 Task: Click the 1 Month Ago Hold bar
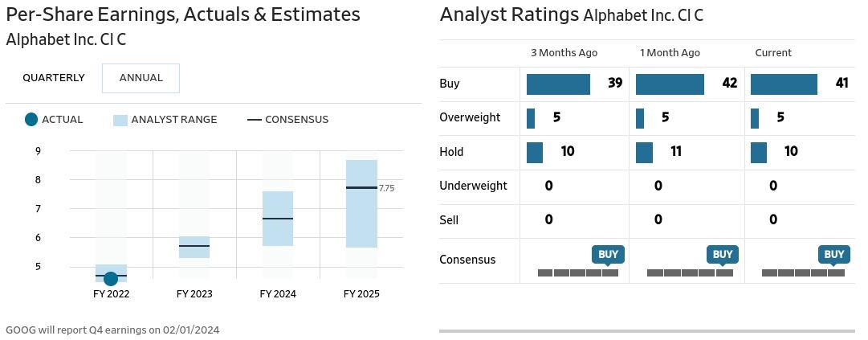(x=644, y=152)
